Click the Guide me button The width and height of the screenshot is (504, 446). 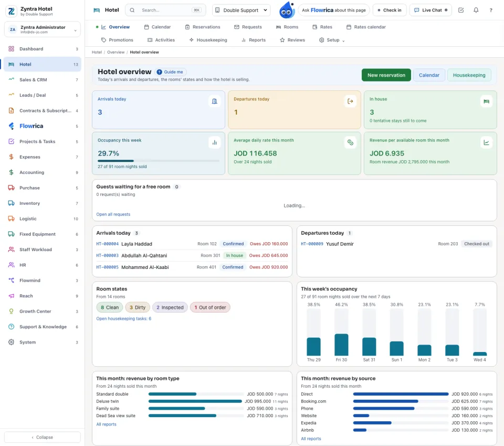tap(170, 72)
